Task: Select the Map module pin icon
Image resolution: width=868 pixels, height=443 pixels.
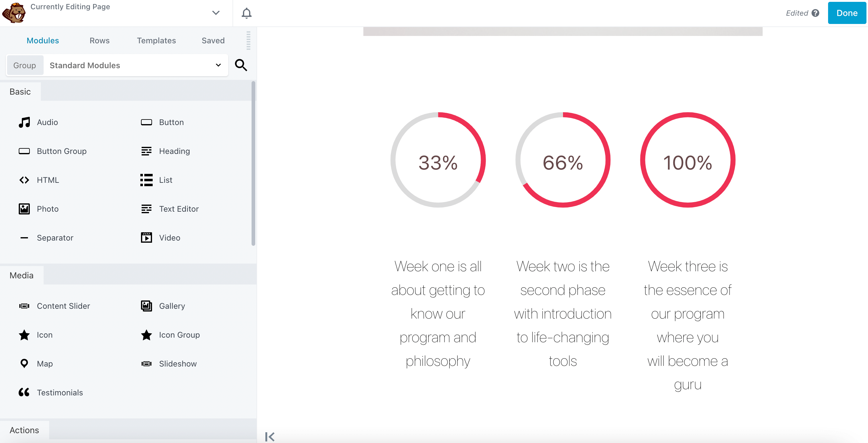Action: pyautogui.click(x=24, y=363)
